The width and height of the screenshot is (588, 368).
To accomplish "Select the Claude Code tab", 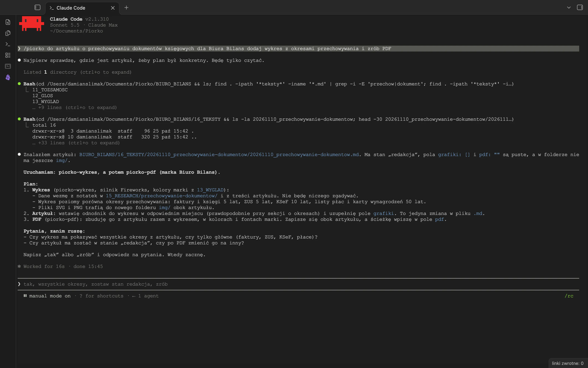I will 82,8.
